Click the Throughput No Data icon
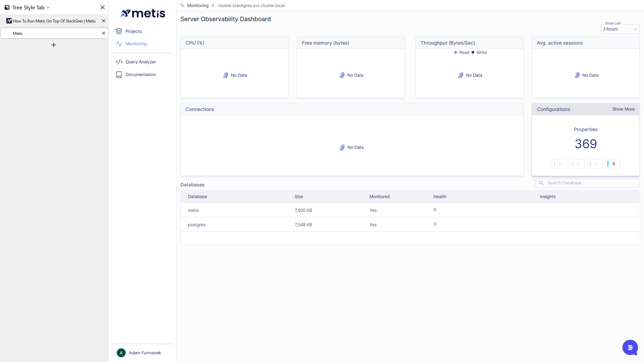 pos(461,75)
